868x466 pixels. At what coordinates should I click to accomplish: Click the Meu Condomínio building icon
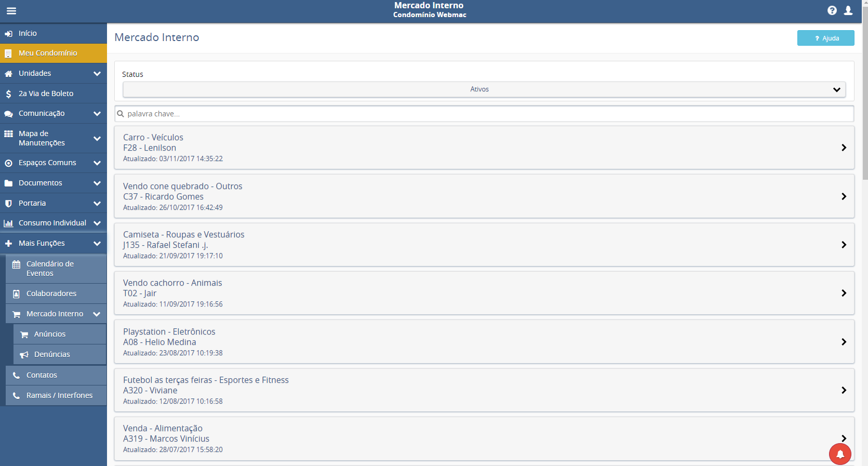(x=8, y=54)
